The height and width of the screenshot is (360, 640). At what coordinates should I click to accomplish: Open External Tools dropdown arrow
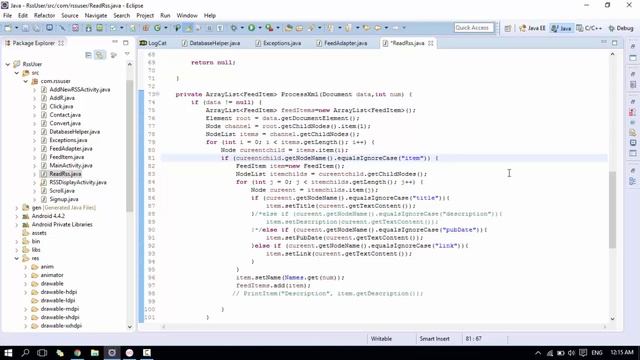(278, 28)
